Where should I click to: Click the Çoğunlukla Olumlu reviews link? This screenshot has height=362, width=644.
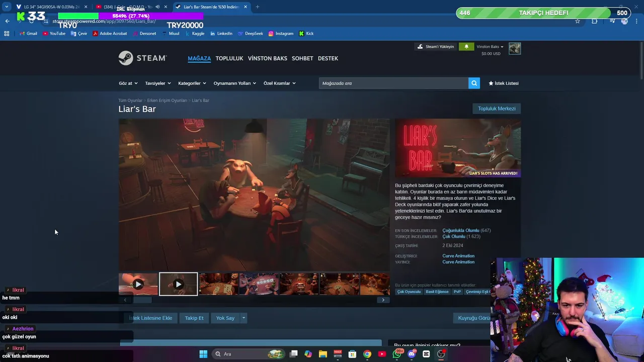(x=461, y=230)
